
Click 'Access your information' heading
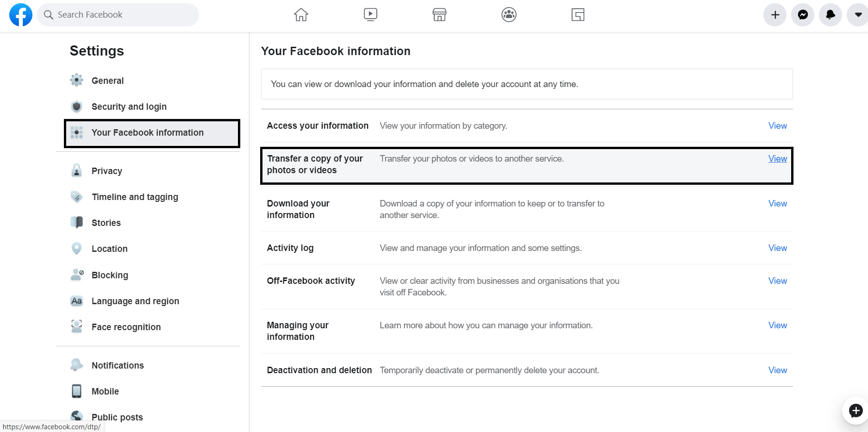[318, 125]
